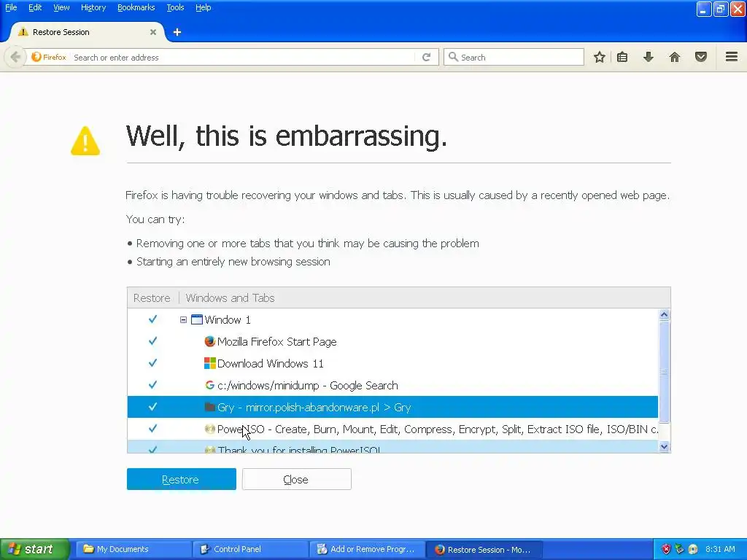Click the Safely Remove Hardware tray icon
The image size is (747, 560).
[679, 549]
